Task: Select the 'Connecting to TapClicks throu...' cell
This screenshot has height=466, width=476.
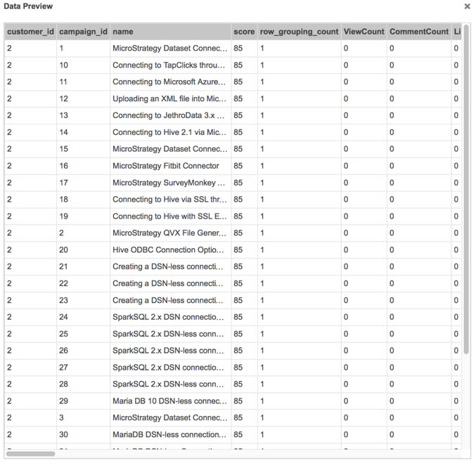Action: click(x=171, y=65)
